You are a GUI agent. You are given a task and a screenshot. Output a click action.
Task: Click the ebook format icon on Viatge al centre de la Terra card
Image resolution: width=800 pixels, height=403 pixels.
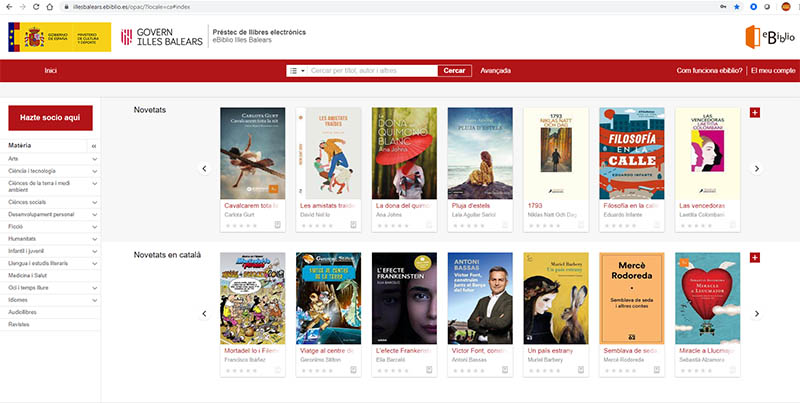pyautogui.click(x=353, y=370)
